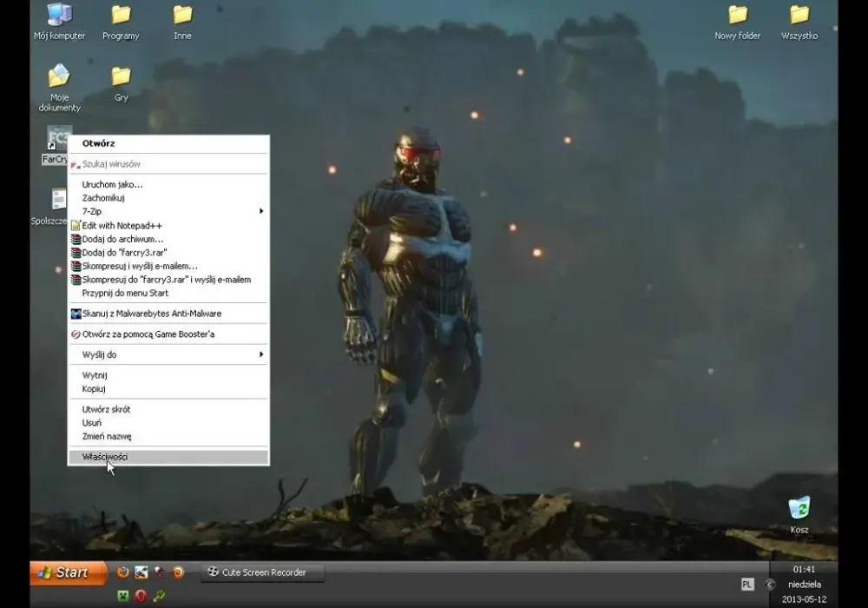Select the Spolszczenie file icon

(57, 200)
